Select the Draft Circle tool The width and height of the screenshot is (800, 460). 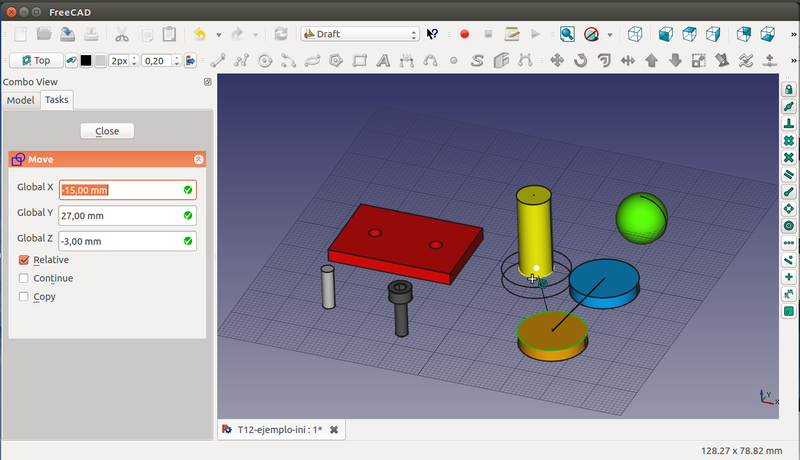pyautogui.click(x=266, y=60)
